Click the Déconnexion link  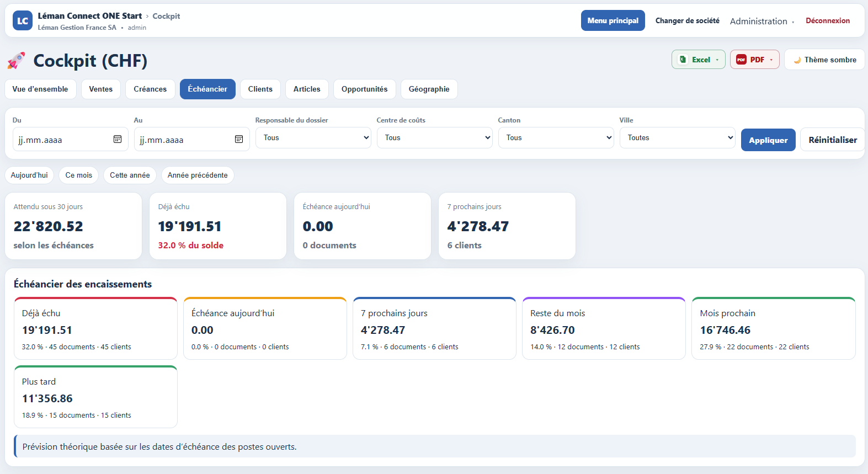[828, 20]
